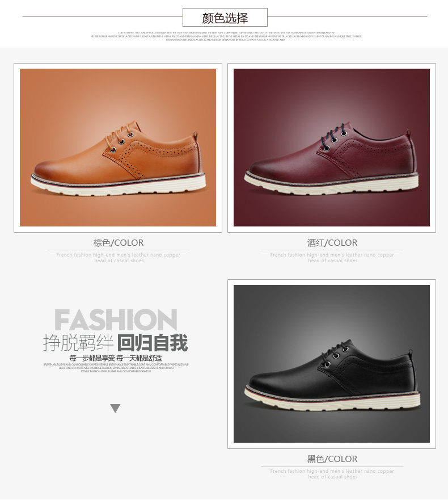Click the French fashion description under 黑色
This screenshot has width=448, height=504.
click(x=332, y=474)
